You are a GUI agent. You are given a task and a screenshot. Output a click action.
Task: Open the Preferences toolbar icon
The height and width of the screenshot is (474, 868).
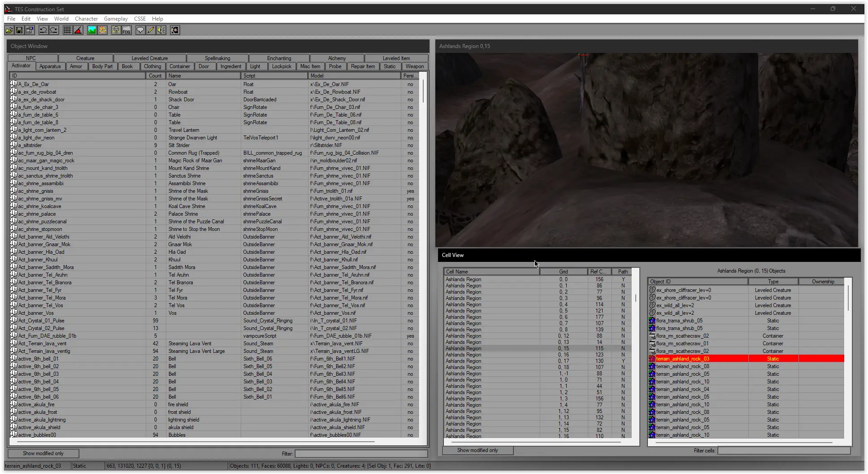(30, 30)
